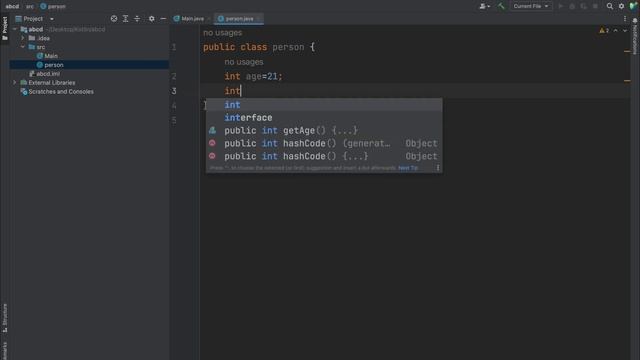
Task: Click the Expand All icon in Project panel
Action: coord(125,19)
